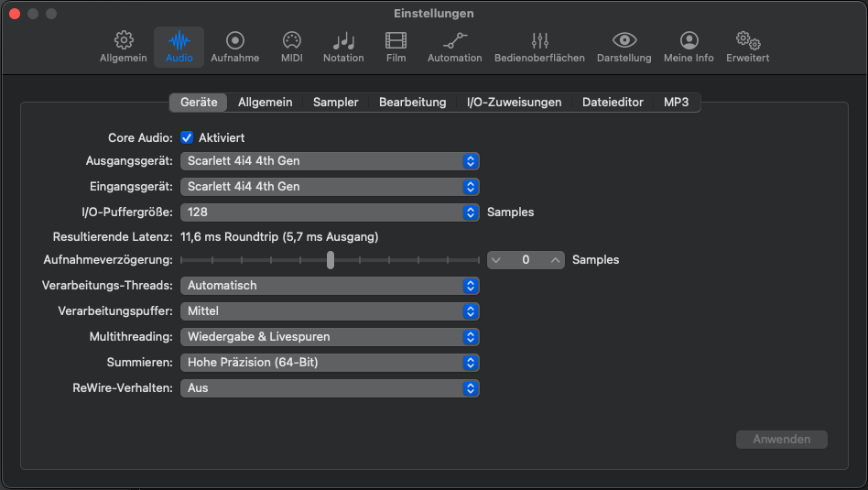Open MIDI settings palette icon
Viewport: 868px width, 490px height.
[291, 41]
